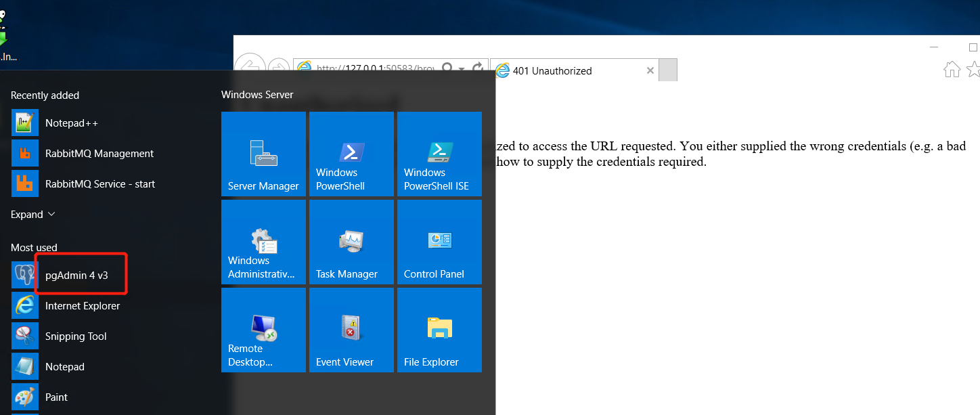980x415 pixels.
Task: Click the browser Home icon
Action: pyautogui.click(x=952, y=69)
